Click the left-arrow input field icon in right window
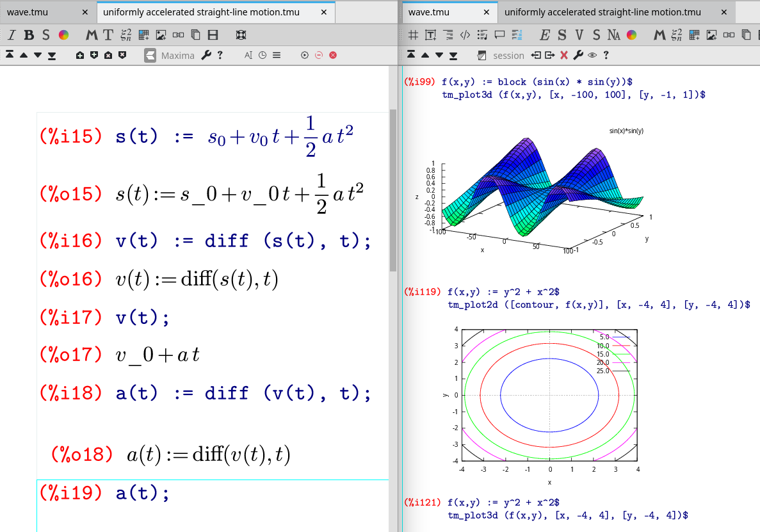 (x=536, y=55)
